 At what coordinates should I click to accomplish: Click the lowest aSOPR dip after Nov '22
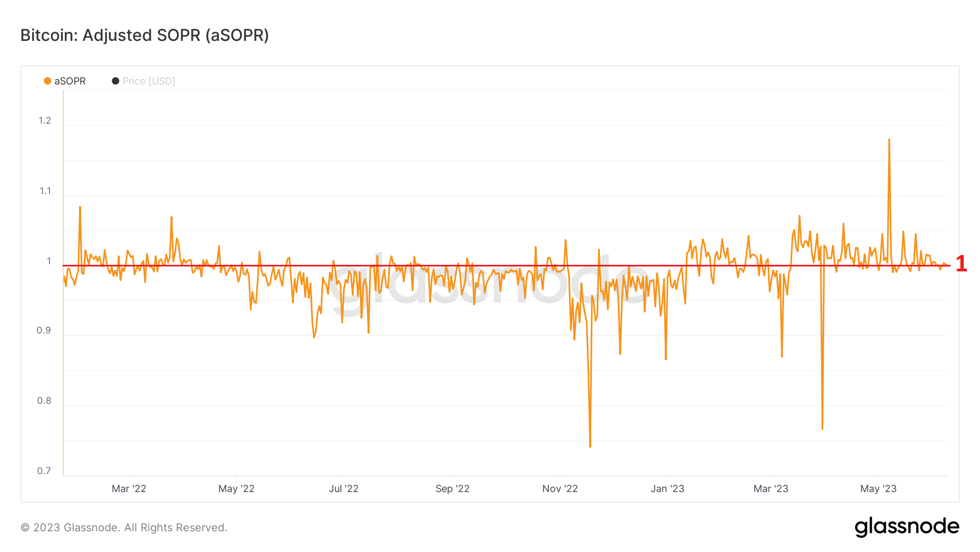590,446
